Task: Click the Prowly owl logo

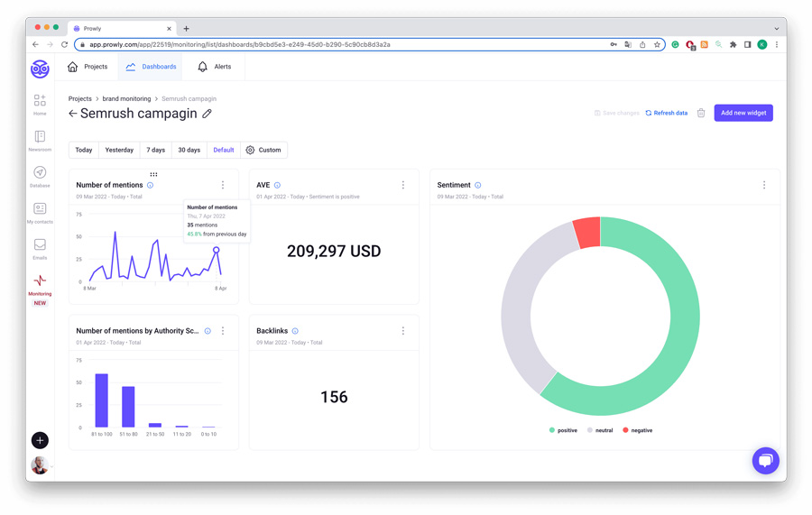Action: [40, 69]
